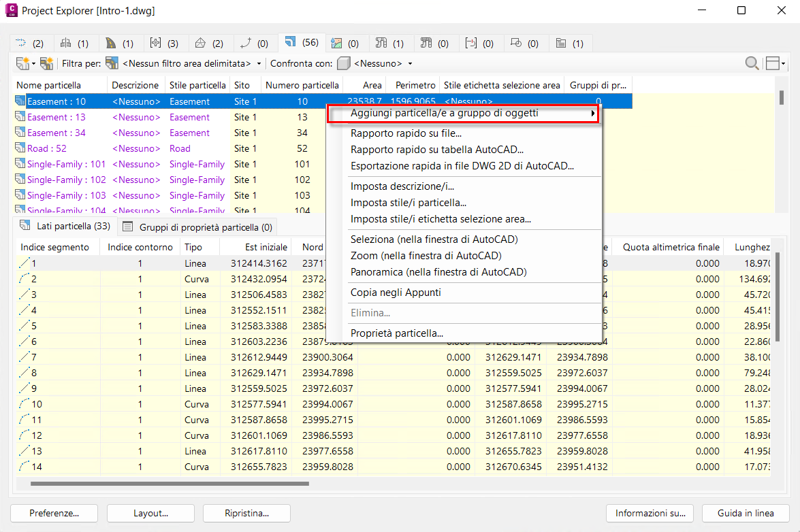
Task: Expand the 'Confronta con' dropdown
Action: (x=410, y=64)
